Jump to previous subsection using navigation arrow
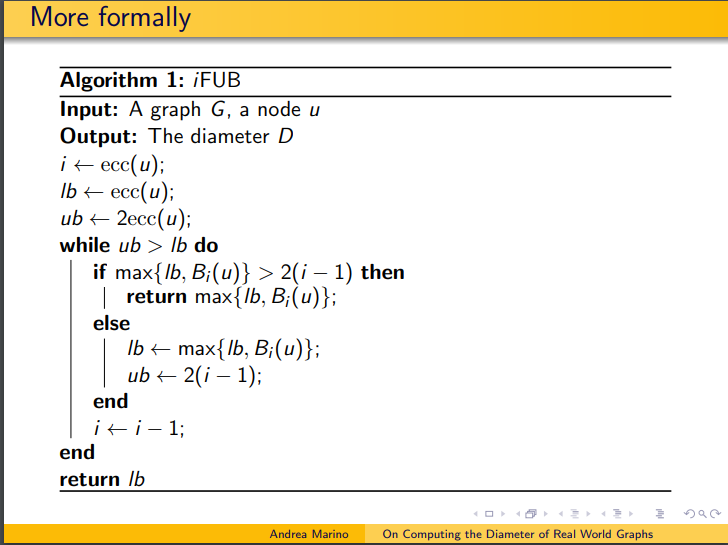728x545 pixels. pos(559,514)
